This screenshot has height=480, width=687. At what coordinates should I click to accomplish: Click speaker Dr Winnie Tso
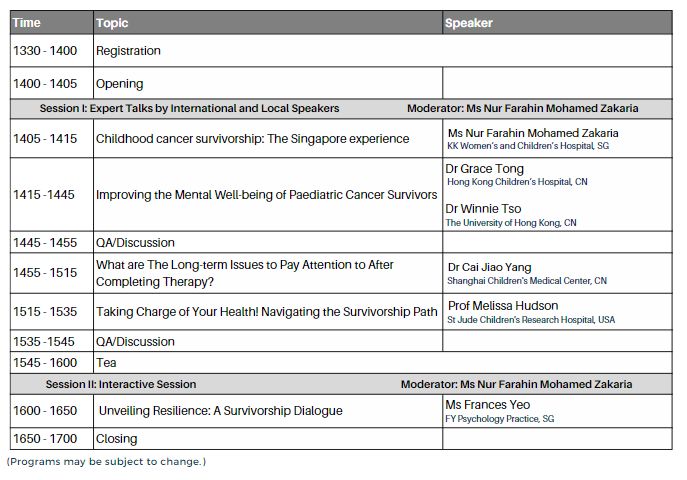tap(484, 209)
